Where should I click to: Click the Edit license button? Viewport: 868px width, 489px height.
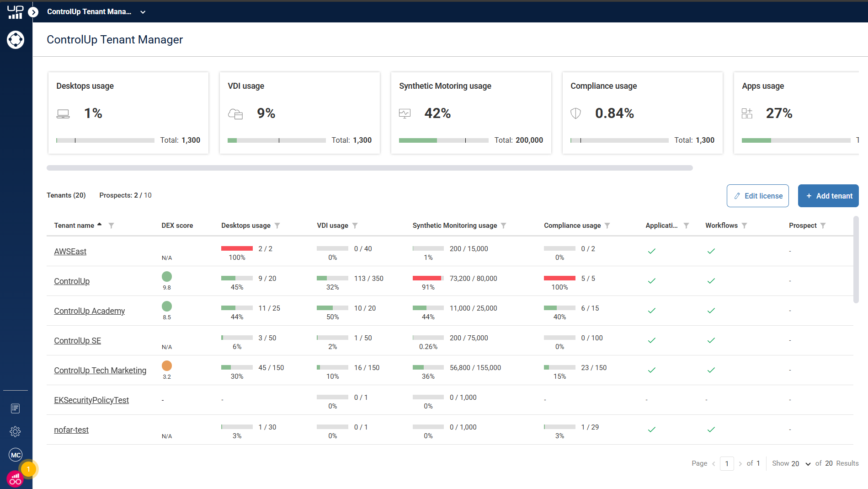point(757,196)
